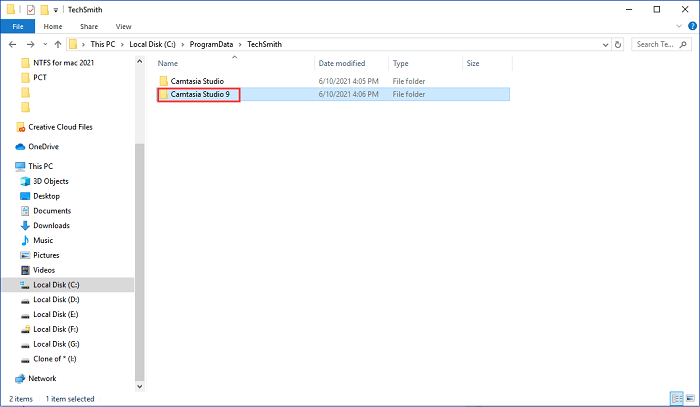The image size is (700, 407).
Task: Open the Help question mark icon
Action: [x=690, y=26]
